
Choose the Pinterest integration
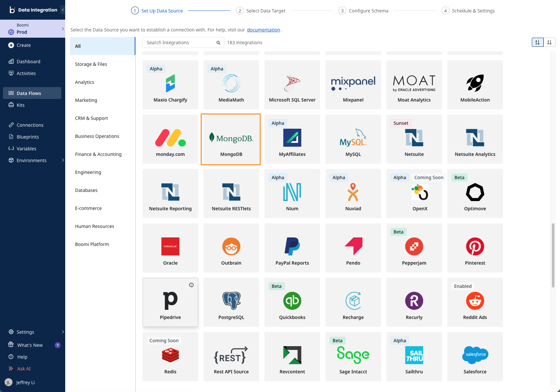pyautogui.click(x=475, y=248)
